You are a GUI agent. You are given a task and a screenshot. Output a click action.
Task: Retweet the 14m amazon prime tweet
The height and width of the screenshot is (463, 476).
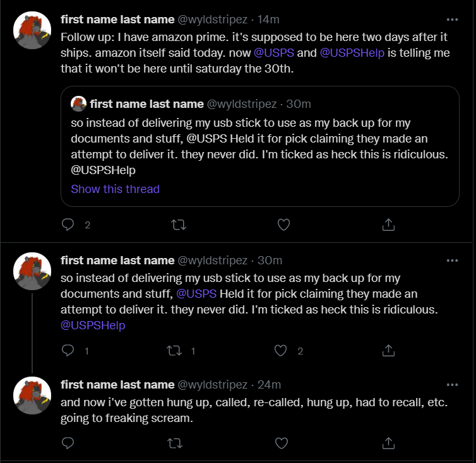click(179, 225)
